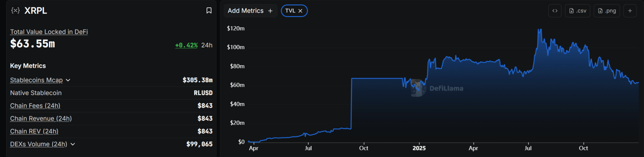
Task: Download chart as .png
Action: (x=607, y=11)
